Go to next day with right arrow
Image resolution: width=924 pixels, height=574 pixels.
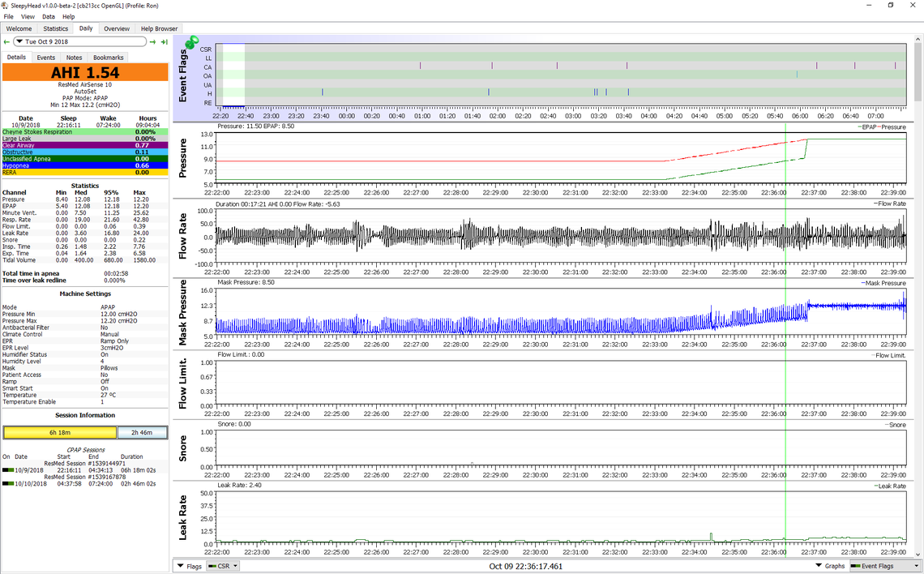[x=152, y=41]
